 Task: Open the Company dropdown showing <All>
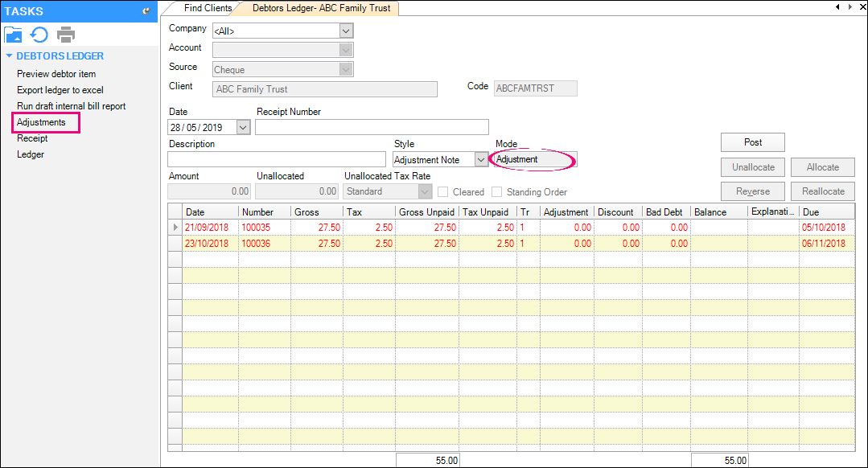(x=345, y=30)
